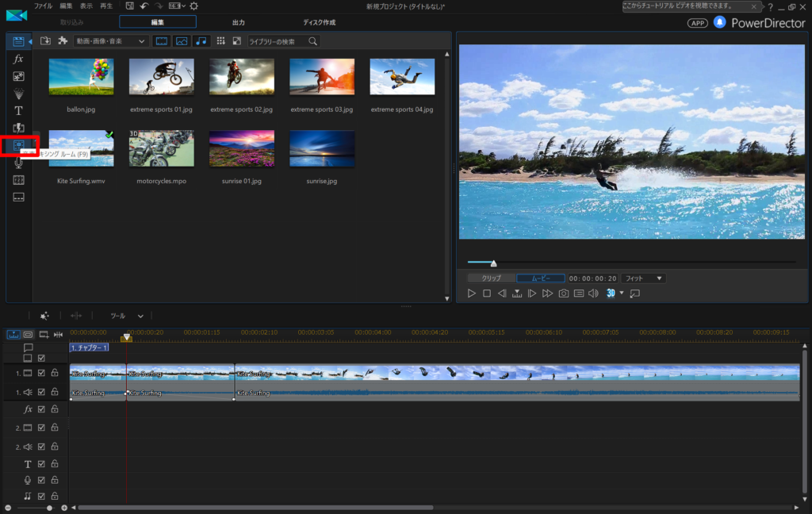Click the undo arrow icon
Viewport: 812px width, 514px height.
(x=144, y=6)
